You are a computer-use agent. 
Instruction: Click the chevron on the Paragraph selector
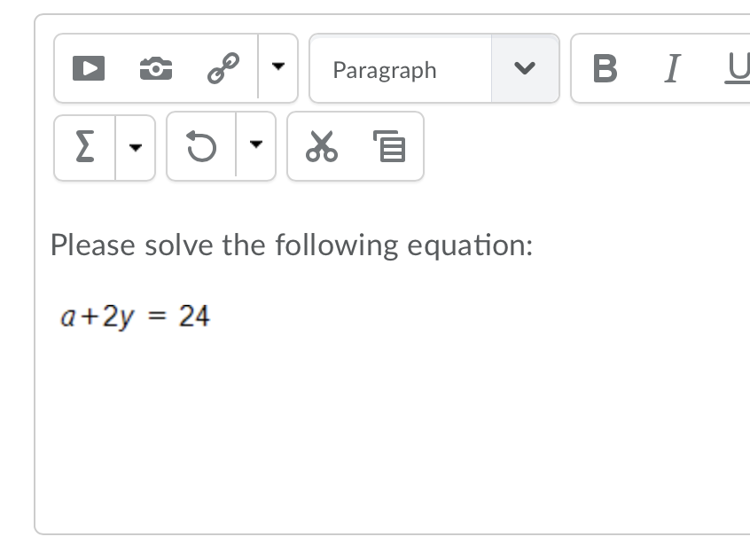[x=525, y=69]
